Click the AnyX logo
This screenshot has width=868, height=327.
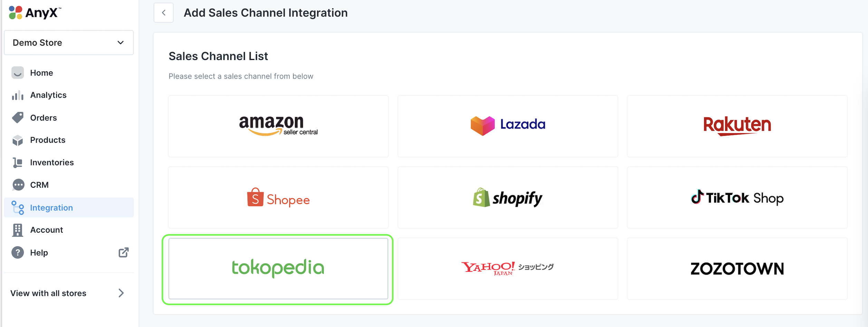click(35, 13)
